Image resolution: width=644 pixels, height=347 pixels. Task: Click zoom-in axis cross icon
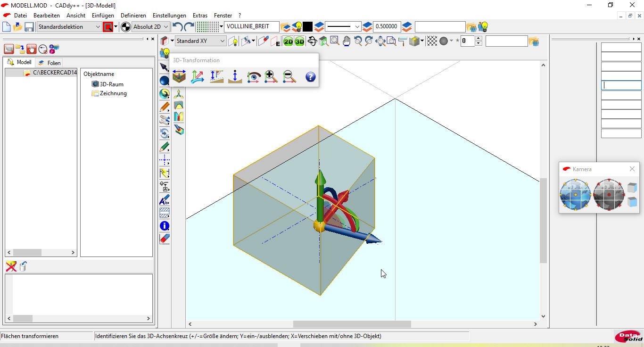(x=271, y=77)
